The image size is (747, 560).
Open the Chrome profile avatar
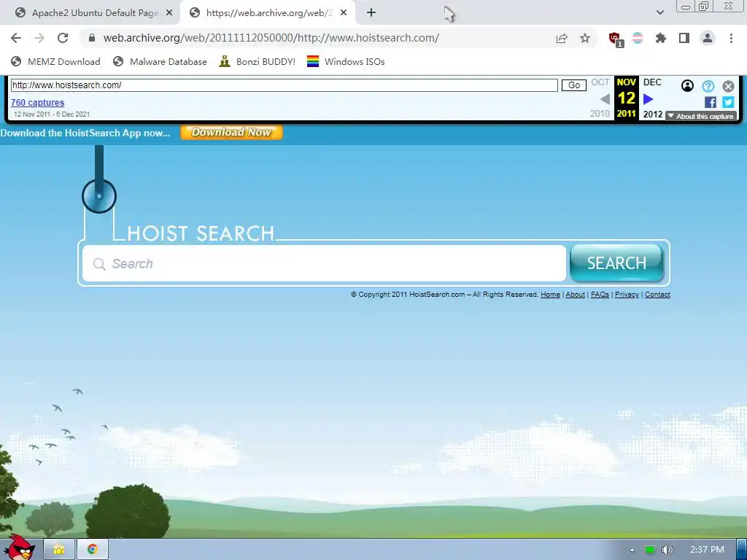click(708, 38)
